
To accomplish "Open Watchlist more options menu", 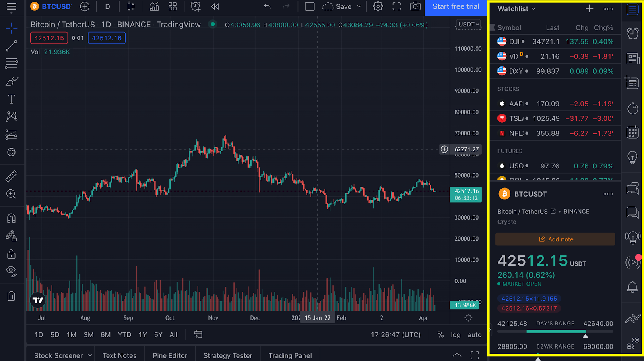I will point(608,9).
